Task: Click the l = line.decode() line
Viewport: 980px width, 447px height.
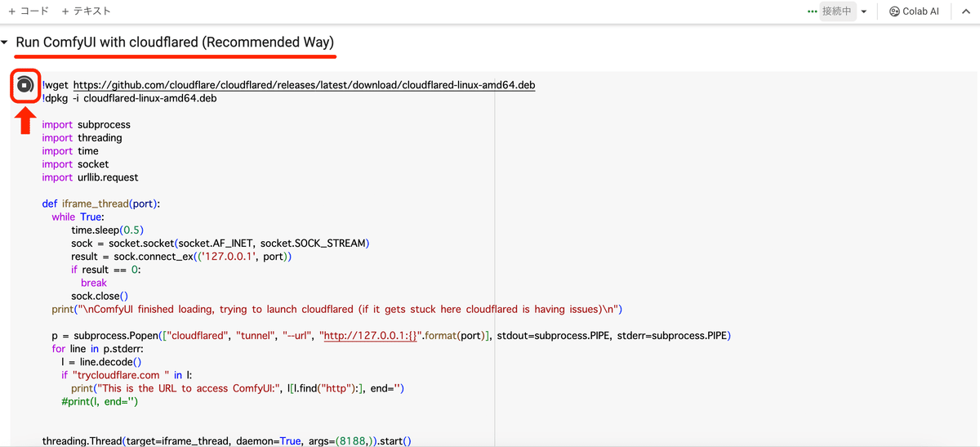Action: 101,361
